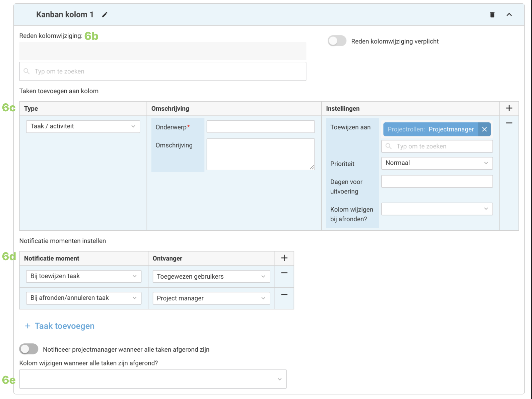Collapse the Kanban kolom 1 panel
532x399 pixels.
509,15
